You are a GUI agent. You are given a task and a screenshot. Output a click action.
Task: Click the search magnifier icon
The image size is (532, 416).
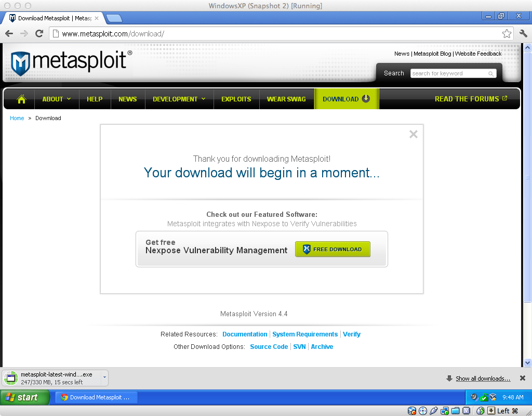point(491,74)
